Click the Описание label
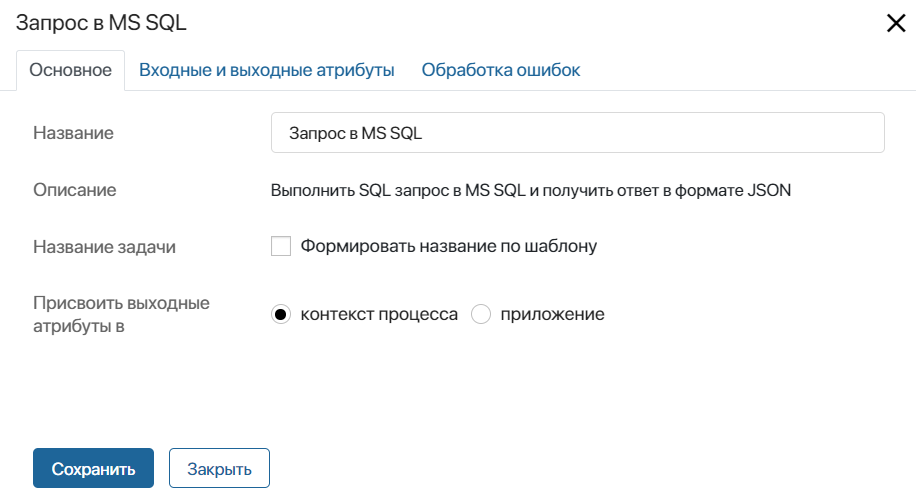This screenshot has height=495, width=916. (x=75, y=190)
